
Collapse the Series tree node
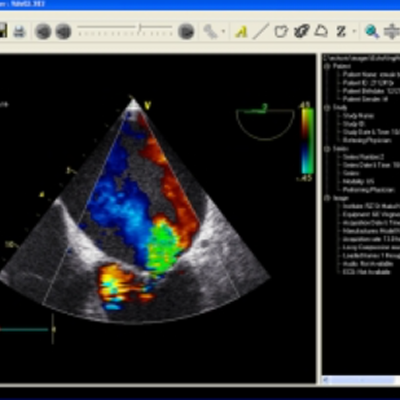327,149
